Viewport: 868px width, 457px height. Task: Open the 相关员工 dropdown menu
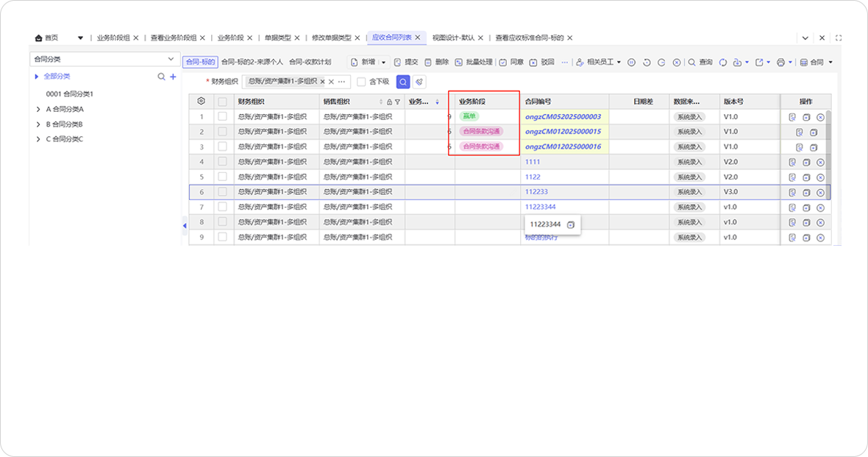click(x=598, y=63)
